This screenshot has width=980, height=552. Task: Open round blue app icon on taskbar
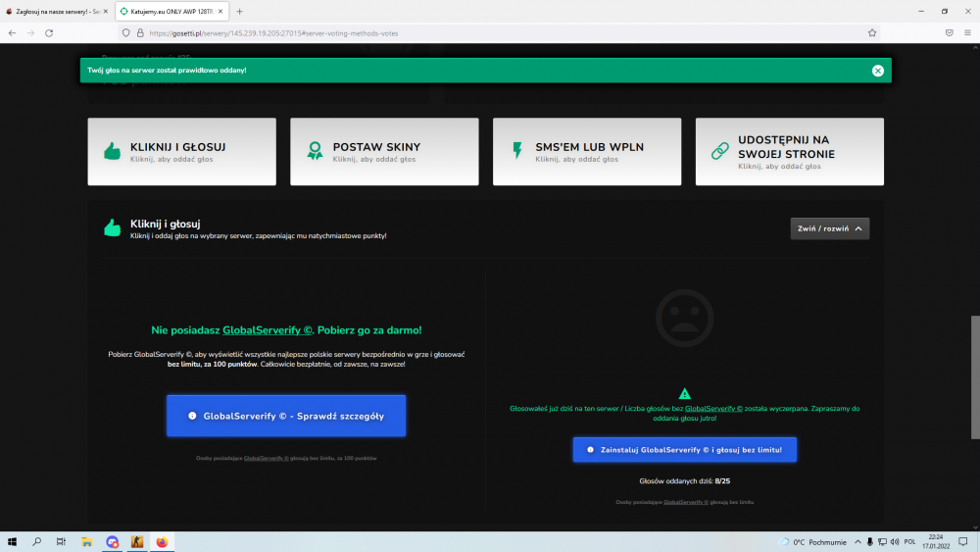click(113, 542)
